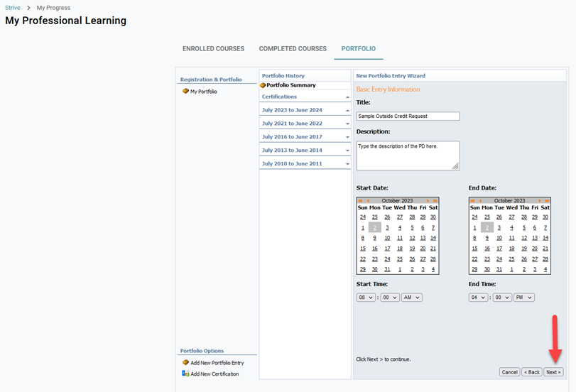Collapse the Certifications section
The width and height of the screenshot is (576, 392).
tap(347, 97)
